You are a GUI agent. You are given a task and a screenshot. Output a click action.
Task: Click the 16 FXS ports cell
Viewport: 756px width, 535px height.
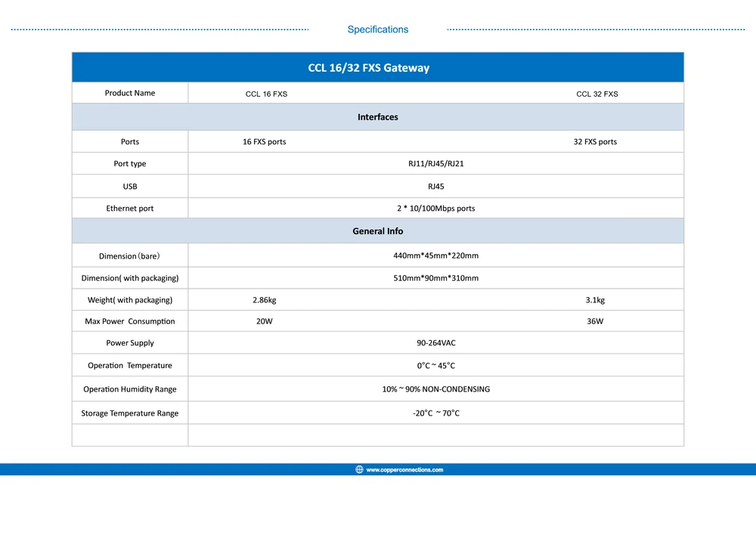[x=264, y=142]
